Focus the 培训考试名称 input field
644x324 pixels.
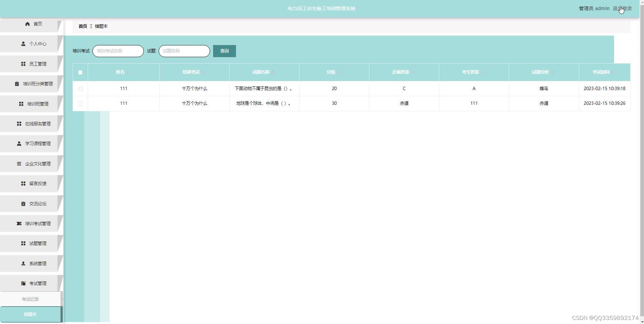pos(118,51)
